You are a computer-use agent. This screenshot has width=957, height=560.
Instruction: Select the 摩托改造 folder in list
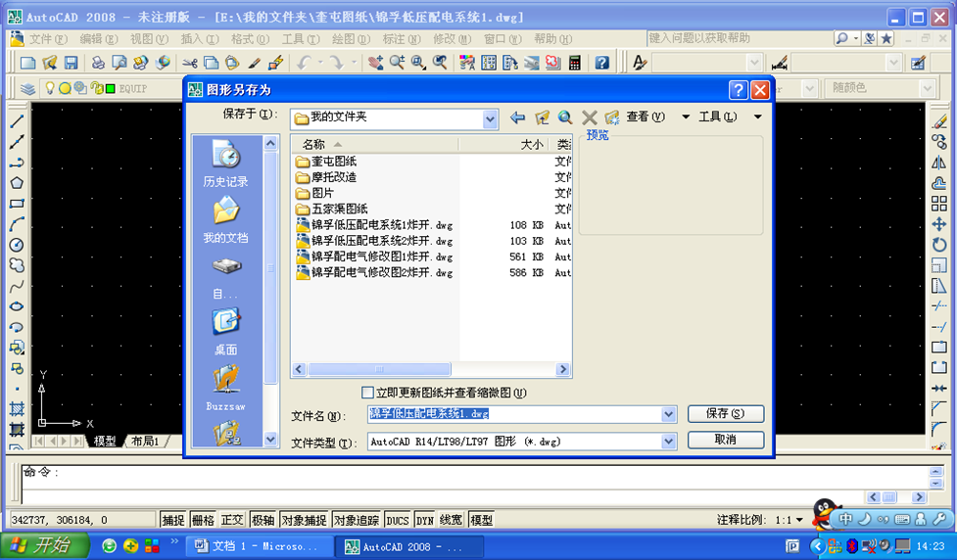pyautogui.click(x=326, y=177)
